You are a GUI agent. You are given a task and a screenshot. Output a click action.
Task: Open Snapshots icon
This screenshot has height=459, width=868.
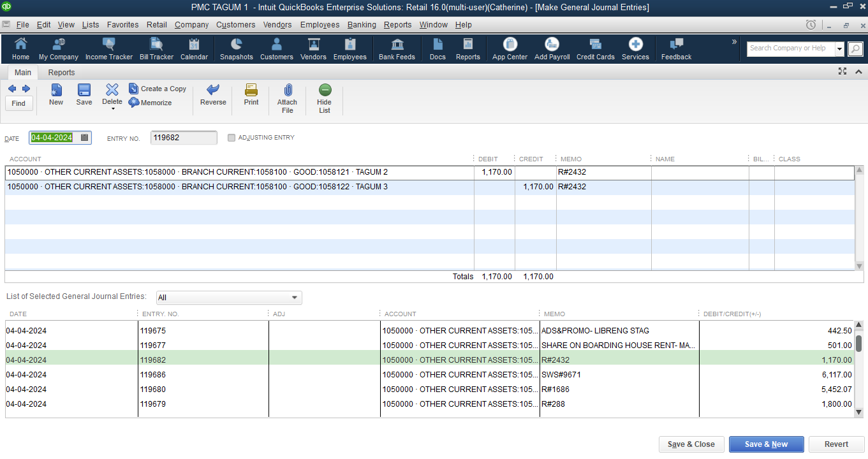237,49
